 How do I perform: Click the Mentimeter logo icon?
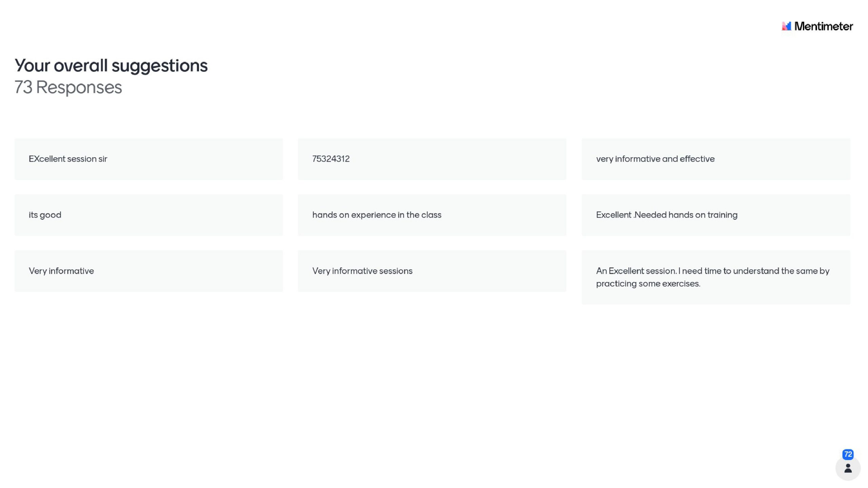tap(786, 26)
